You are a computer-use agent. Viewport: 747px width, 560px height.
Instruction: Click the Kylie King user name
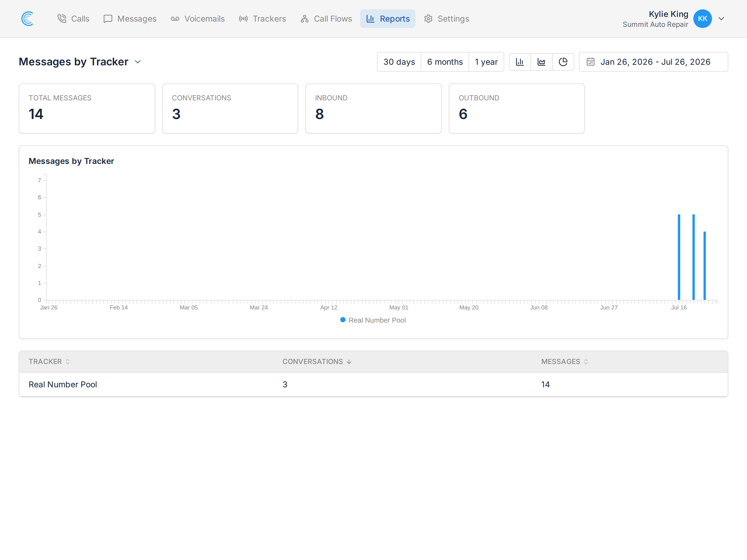(x=668, y=14)
